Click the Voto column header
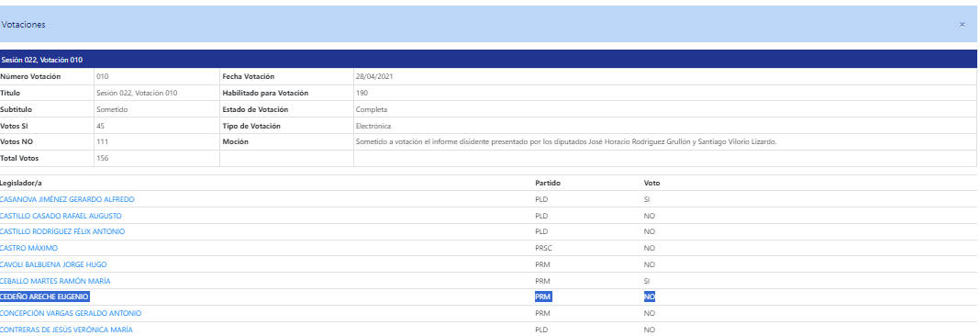This screenshot has height=336, width=980. [x=651, y=184]
